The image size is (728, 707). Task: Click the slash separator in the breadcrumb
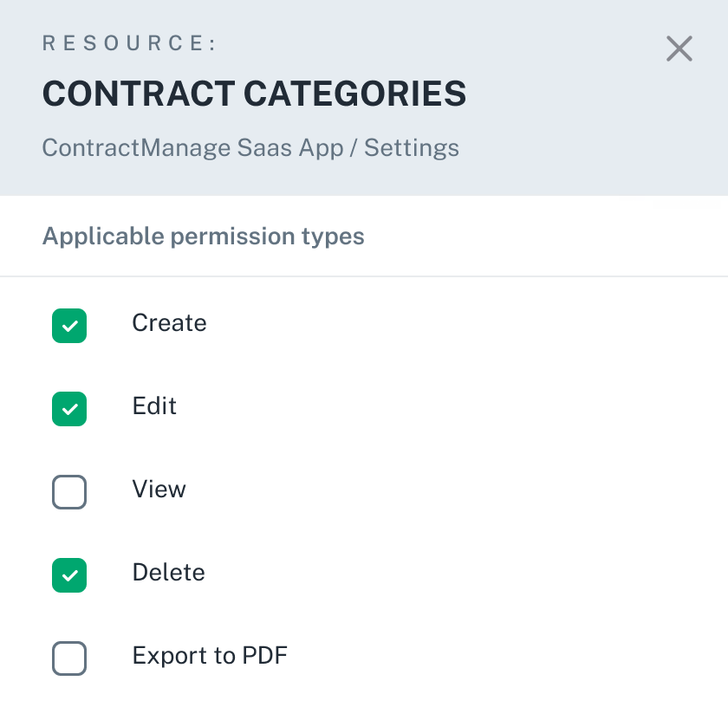(354, 147)
